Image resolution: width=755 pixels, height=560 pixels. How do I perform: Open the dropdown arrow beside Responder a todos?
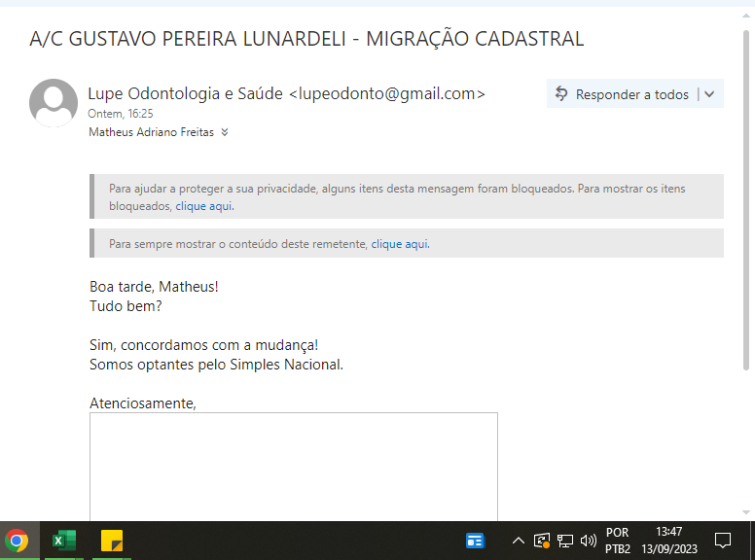tap(709, 94)
